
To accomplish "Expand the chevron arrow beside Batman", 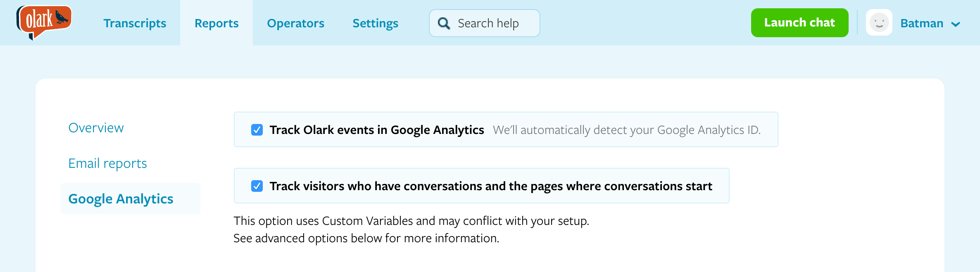I will 956,24.
